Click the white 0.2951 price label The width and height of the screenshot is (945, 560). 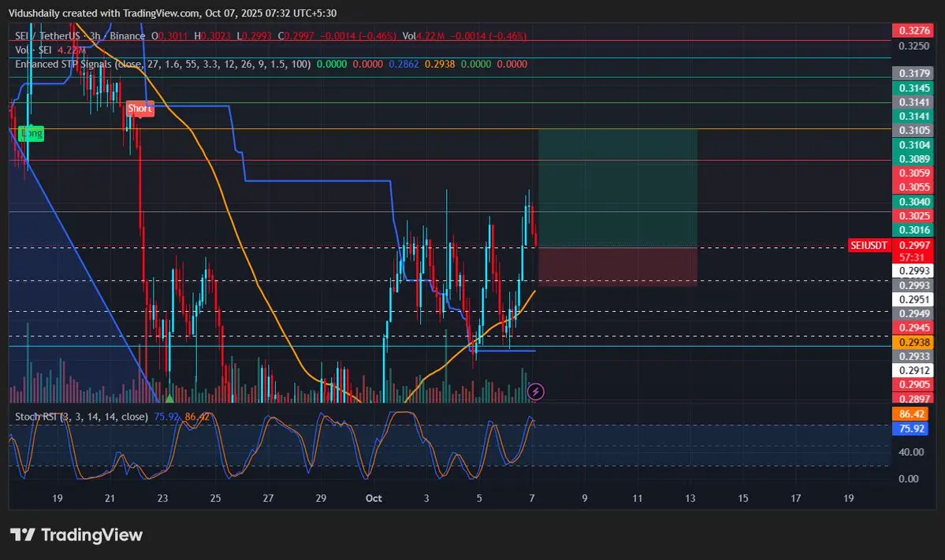pos(913,299)
